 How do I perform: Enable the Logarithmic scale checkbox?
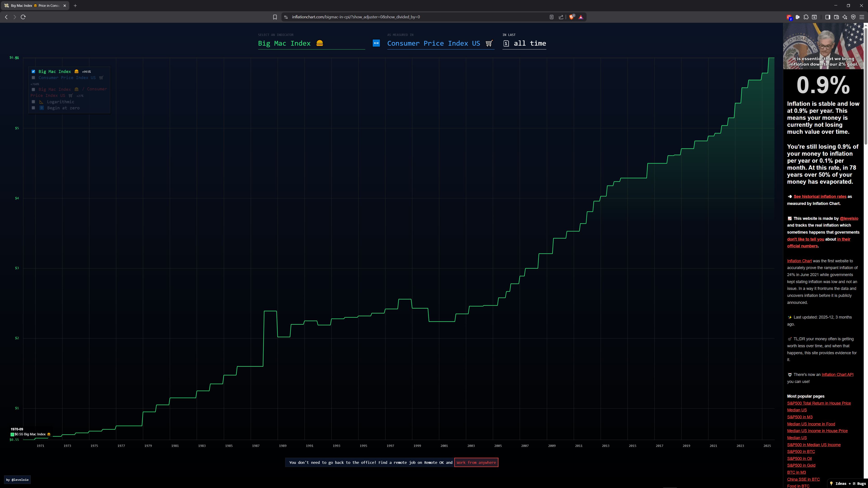pyautogui.click(x=33, y=102)
